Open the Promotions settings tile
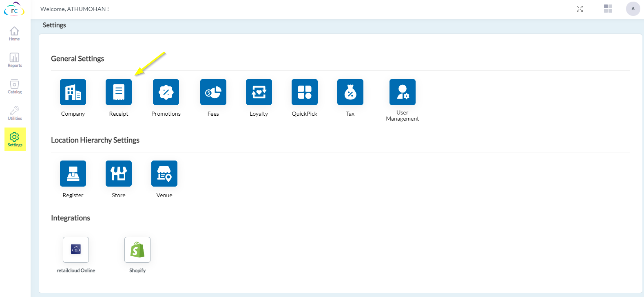This screenshot has height=297, width=644. [166, 92]
